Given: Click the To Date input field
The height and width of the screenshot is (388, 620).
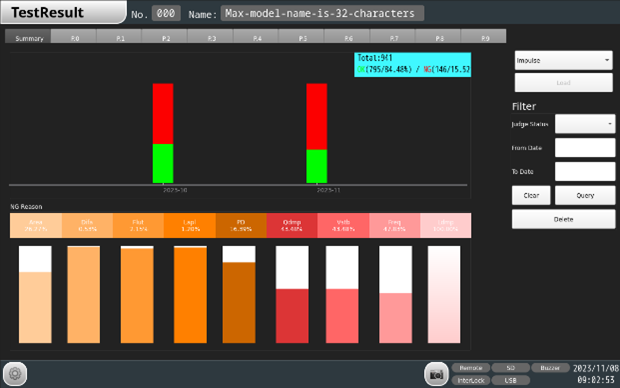Looking at the screenshot, I should pyautogui.click(x=585, y=172).
